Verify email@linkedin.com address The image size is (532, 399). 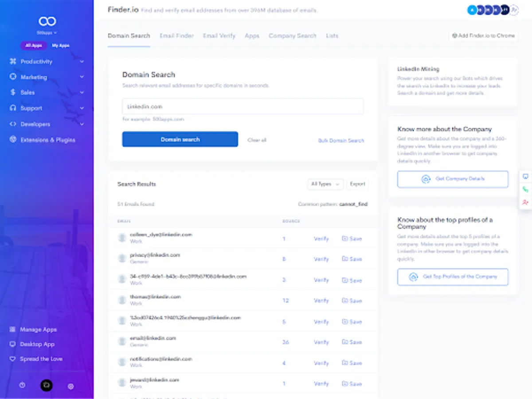tap(321, 342)
